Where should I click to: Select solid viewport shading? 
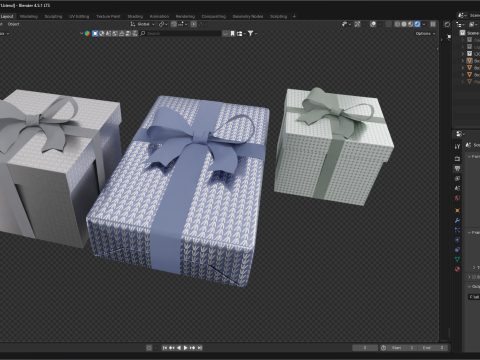tap(404, 24)
